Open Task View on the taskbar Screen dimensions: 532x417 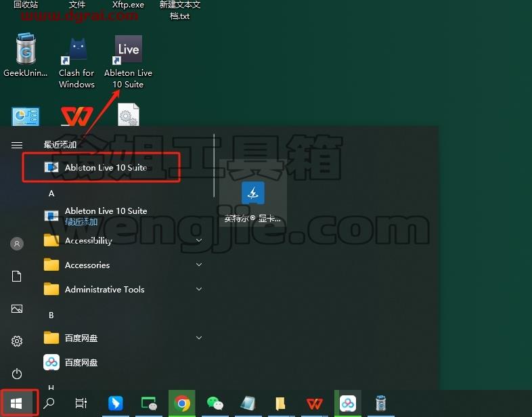tap(81, 403)
